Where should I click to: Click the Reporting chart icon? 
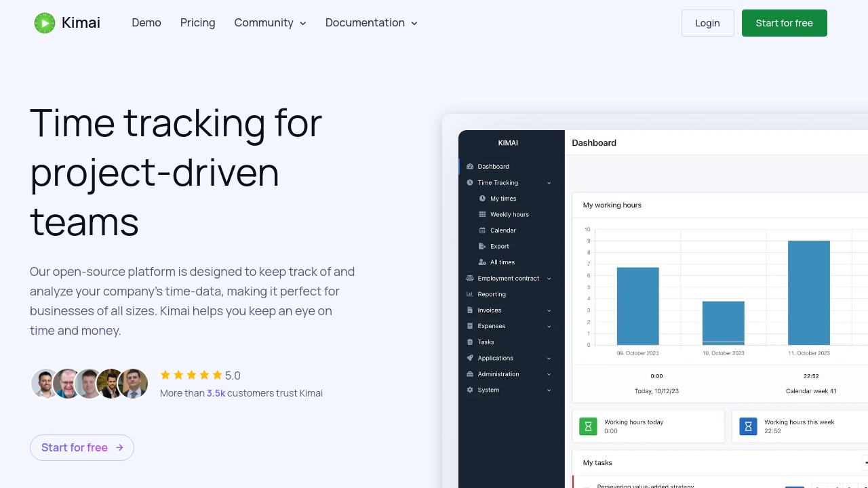470,294
